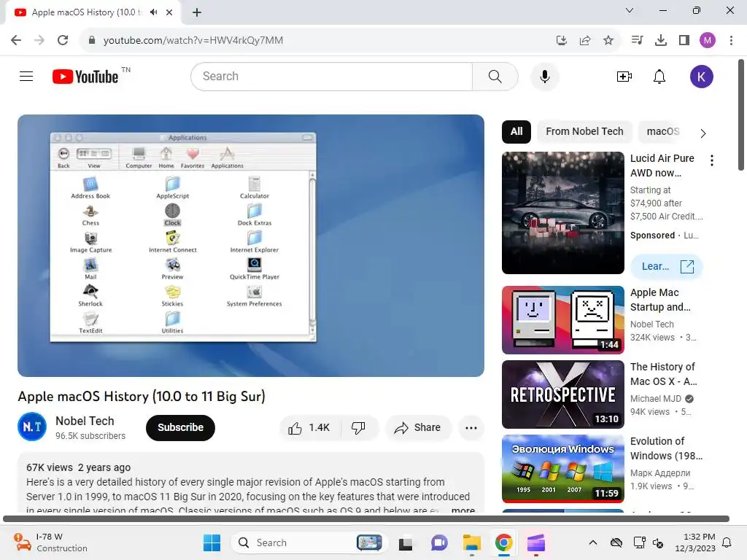
Task: Select the macOS filter chip
Action: [662, 131]
